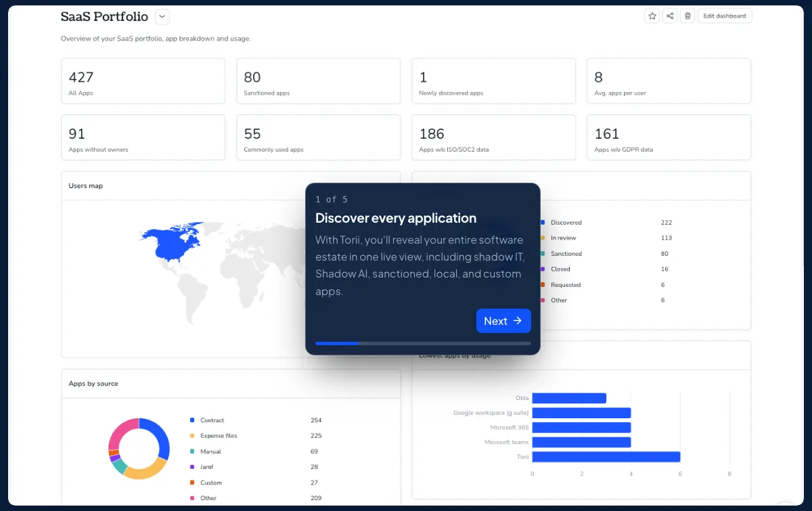Click the star favorite icon

pyautogui.click(x=652, y=16)
